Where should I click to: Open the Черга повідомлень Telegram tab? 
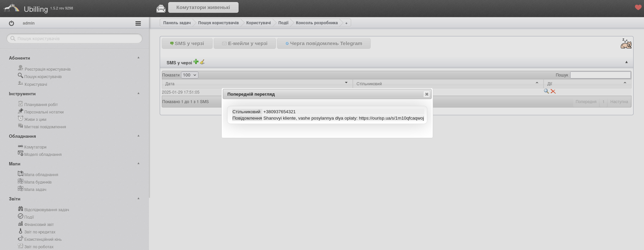coord(324,43)
